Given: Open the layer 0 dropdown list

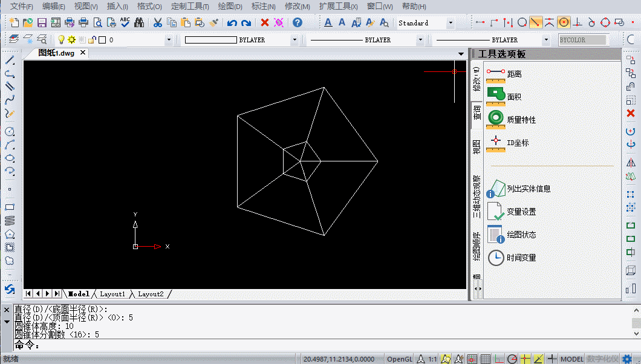Looking at the screenshot, I should (x=169, y=40).
